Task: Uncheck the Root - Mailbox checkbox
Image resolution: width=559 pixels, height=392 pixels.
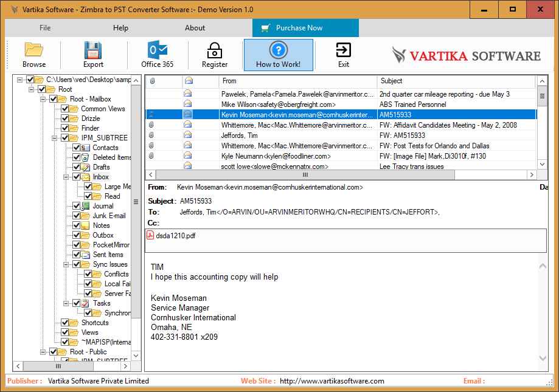Action: click(54, 98)
